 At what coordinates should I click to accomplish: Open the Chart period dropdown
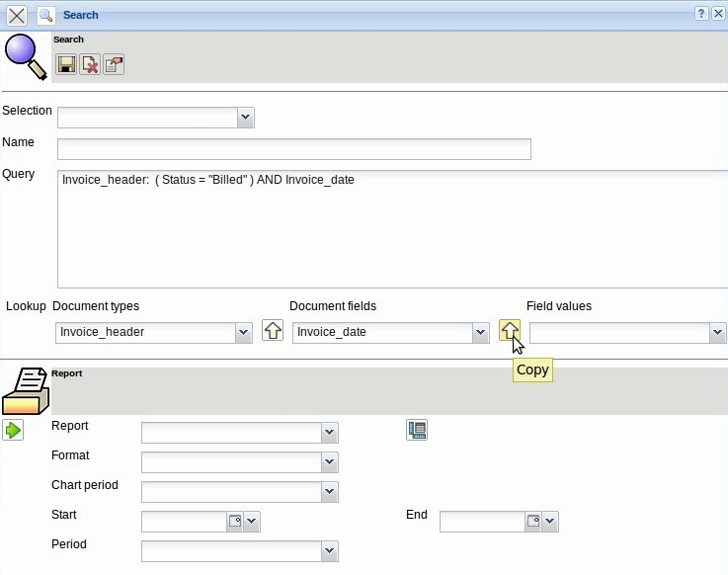pos(330,492)
